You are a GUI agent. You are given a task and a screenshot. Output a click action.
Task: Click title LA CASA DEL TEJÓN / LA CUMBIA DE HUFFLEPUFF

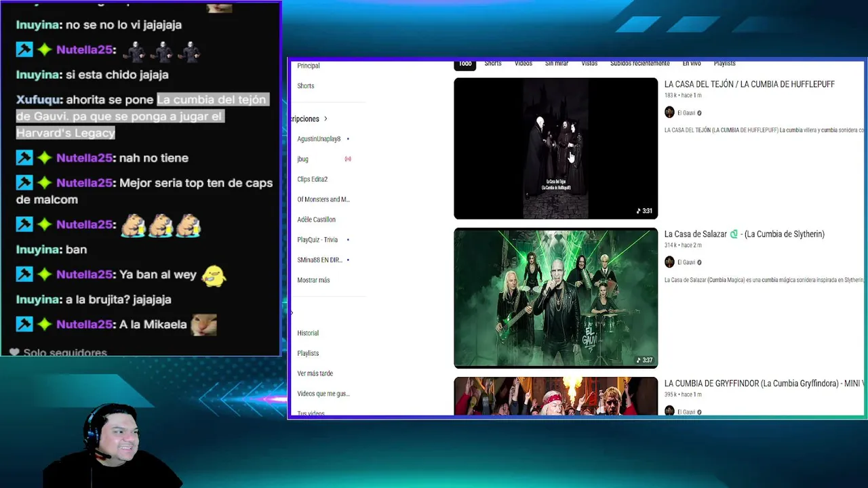[x=749, y=84]
